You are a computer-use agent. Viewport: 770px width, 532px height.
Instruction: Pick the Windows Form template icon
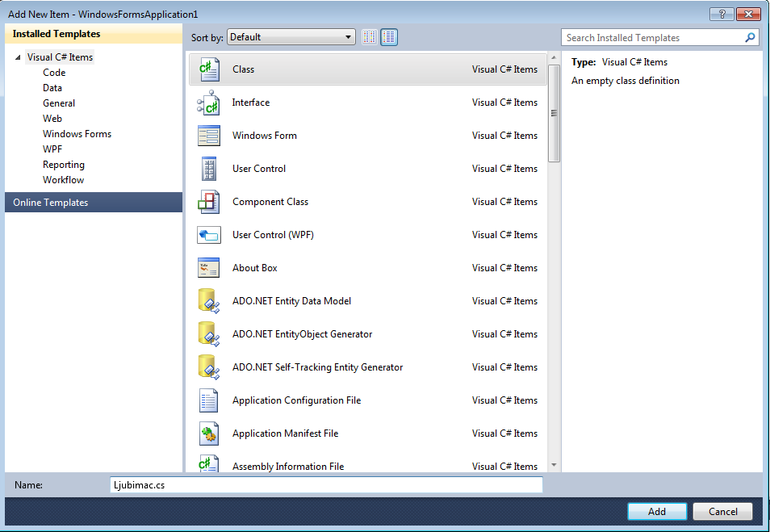(x=209, y=136)
